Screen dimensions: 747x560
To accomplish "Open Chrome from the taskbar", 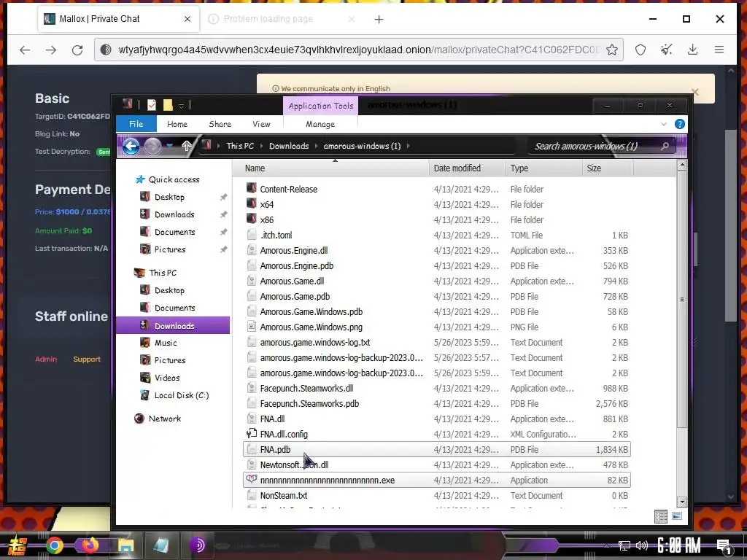I will coord(54,545).
